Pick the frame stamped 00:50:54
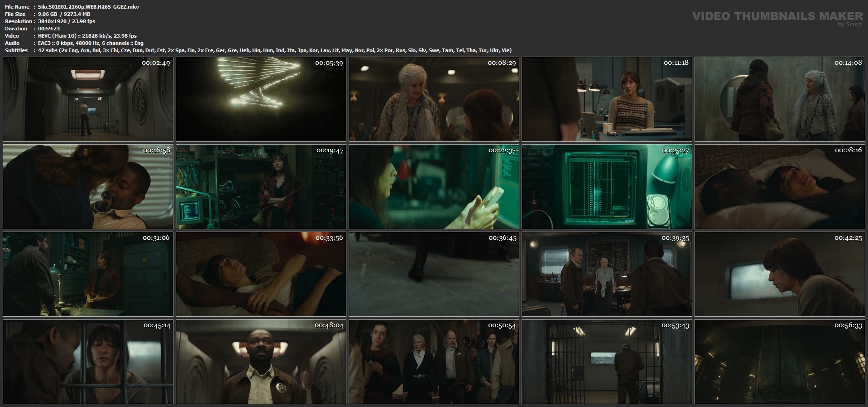Image resolution: width=868 pixels, height=407 pixels. pos(434,362)
